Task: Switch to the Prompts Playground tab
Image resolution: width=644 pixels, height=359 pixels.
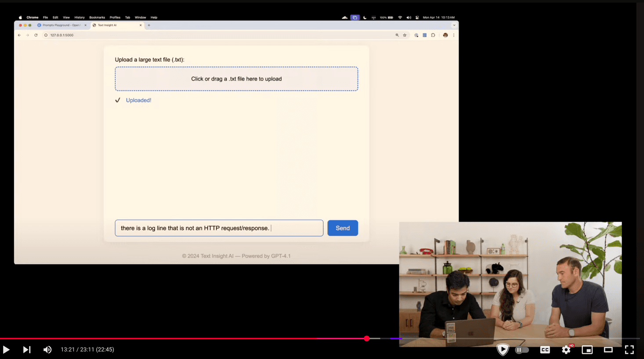Action: [x=62, y=25]
